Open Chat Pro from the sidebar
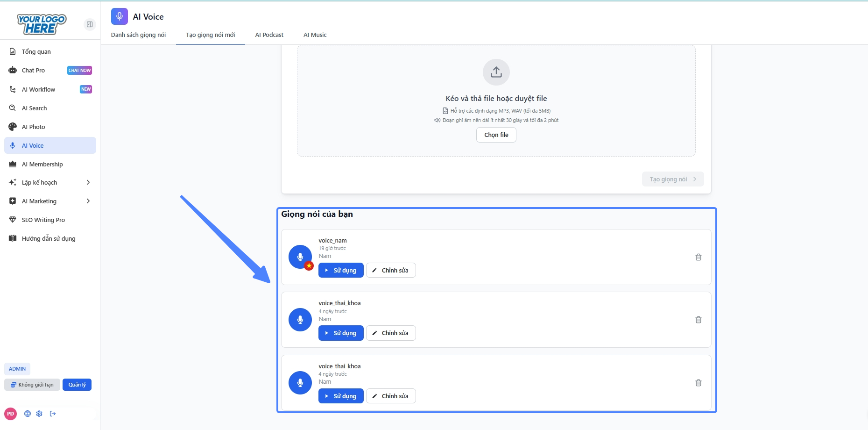Viewport: 868px width, 430px height. point(34,71)
